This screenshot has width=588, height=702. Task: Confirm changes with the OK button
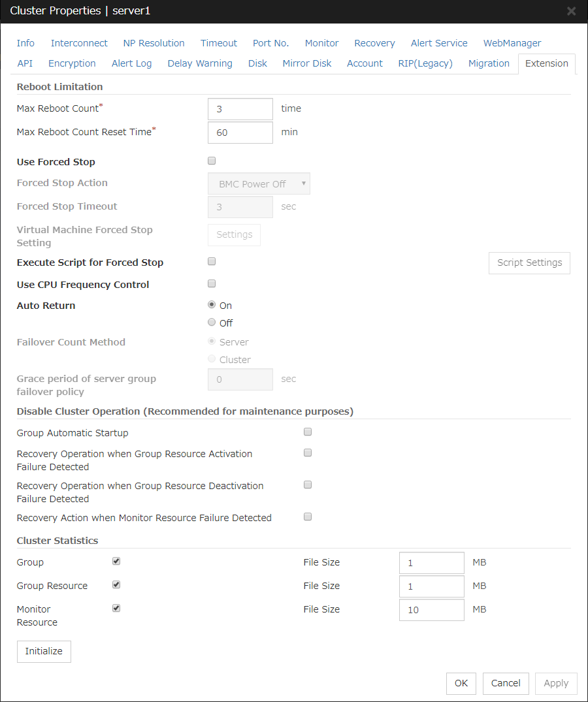[461, 683]
